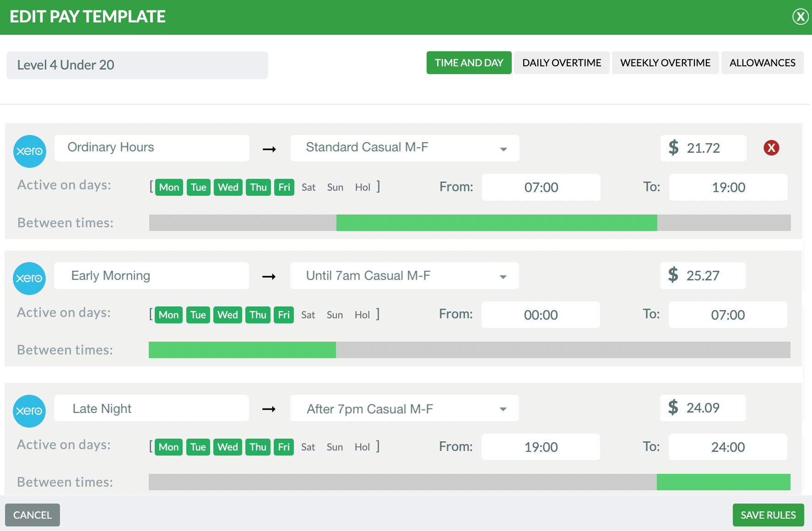
Task: Click the dollar sign for Ordinary Hours rate
Action: (x=674, y=148)
